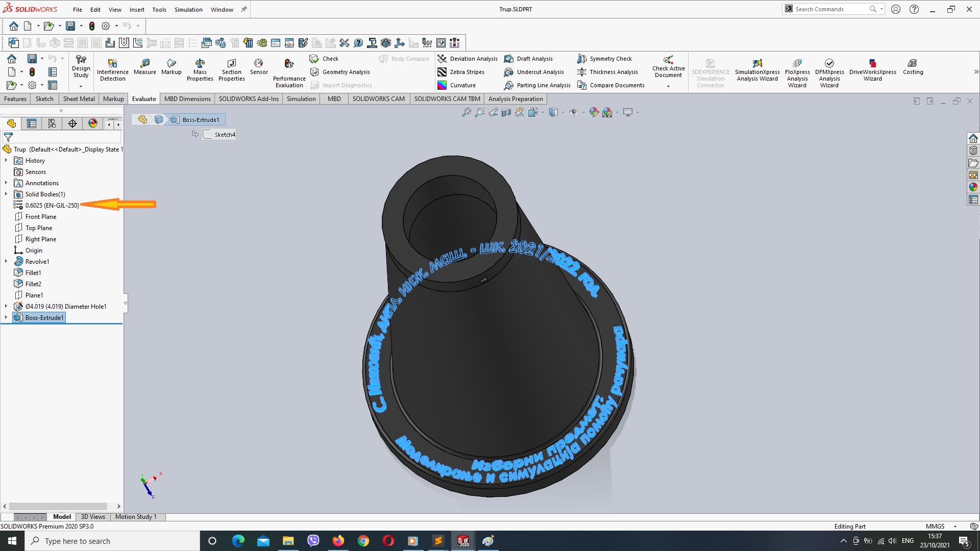
Task: Launch SimulationXpress Analysis Wizard
Action: point(757,69)
